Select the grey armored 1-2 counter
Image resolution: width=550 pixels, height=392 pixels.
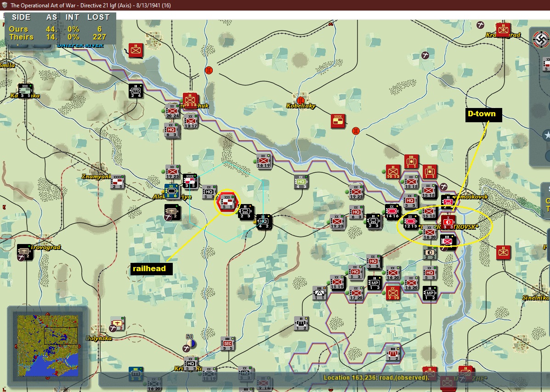(x=301, y=323)
